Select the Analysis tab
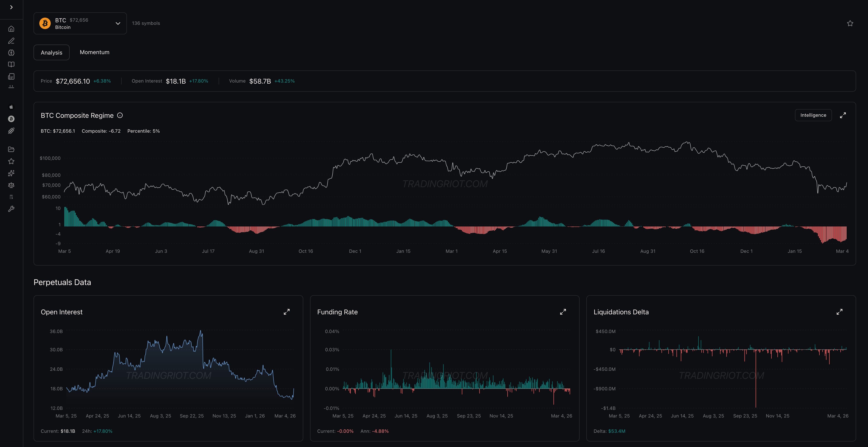868x447 pixels. pyautogui.click(x=52, y=53)
